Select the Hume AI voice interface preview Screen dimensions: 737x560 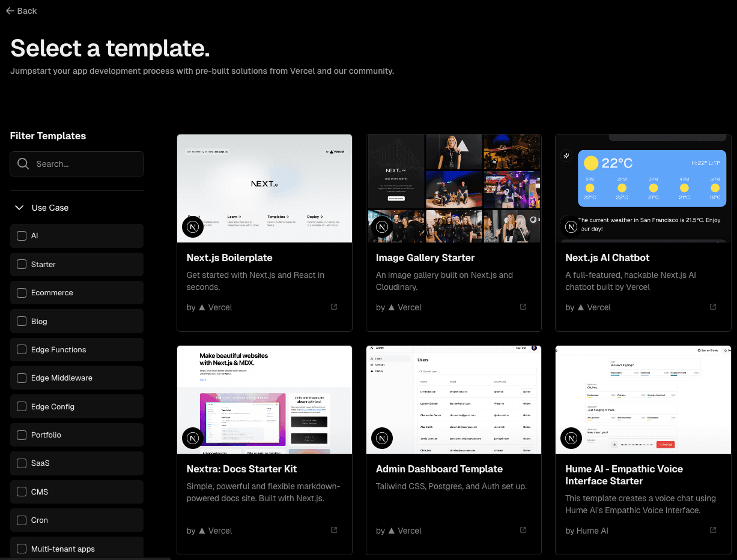point(643,400)
